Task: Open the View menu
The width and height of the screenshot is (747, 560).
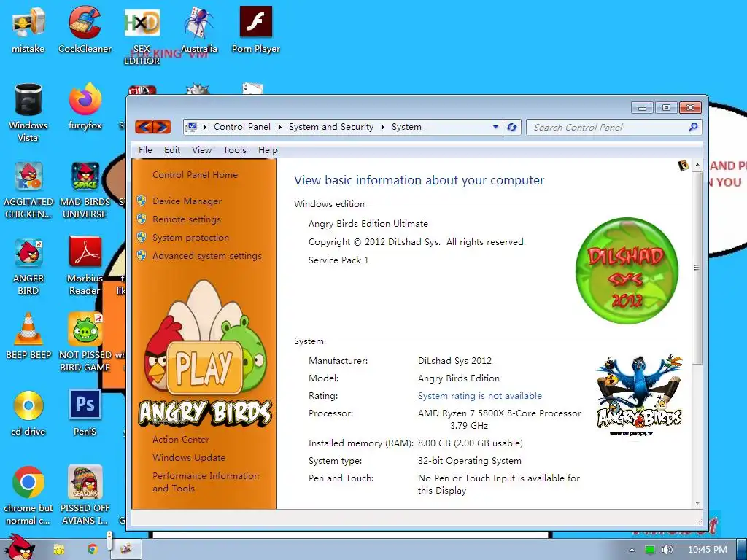Action: (201, 150)
